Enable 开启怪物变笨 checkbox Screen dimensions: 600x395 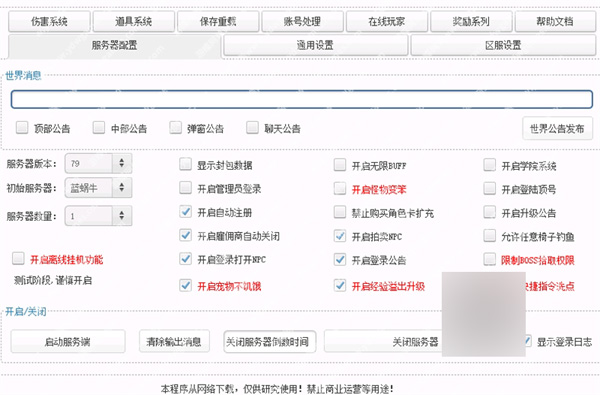(340, 188)
